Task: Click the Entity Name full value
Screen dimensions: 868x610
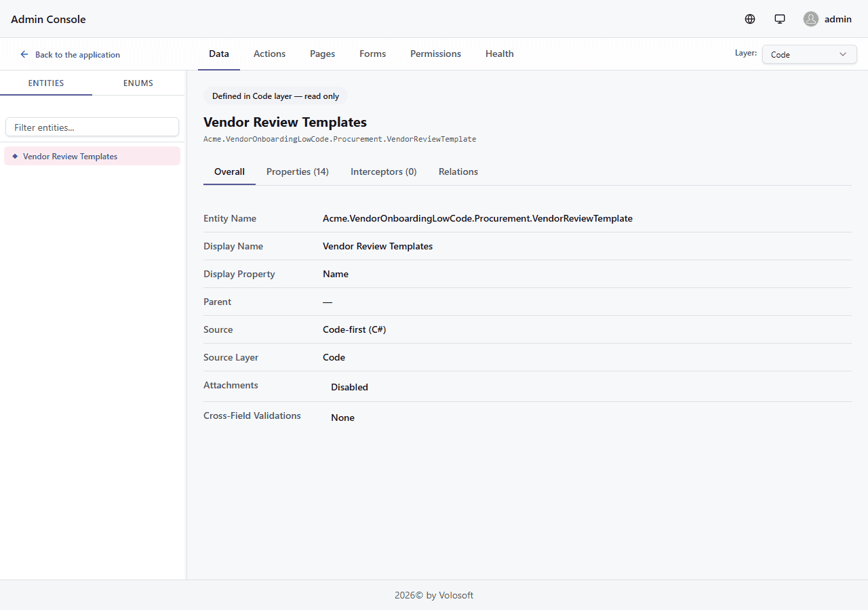Action: coord(477,218)
